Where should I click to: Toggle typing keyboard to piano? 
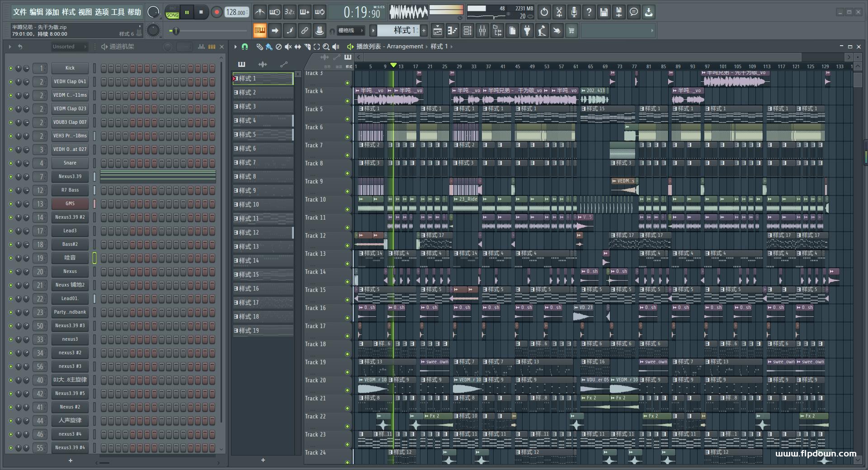[260, 31]
